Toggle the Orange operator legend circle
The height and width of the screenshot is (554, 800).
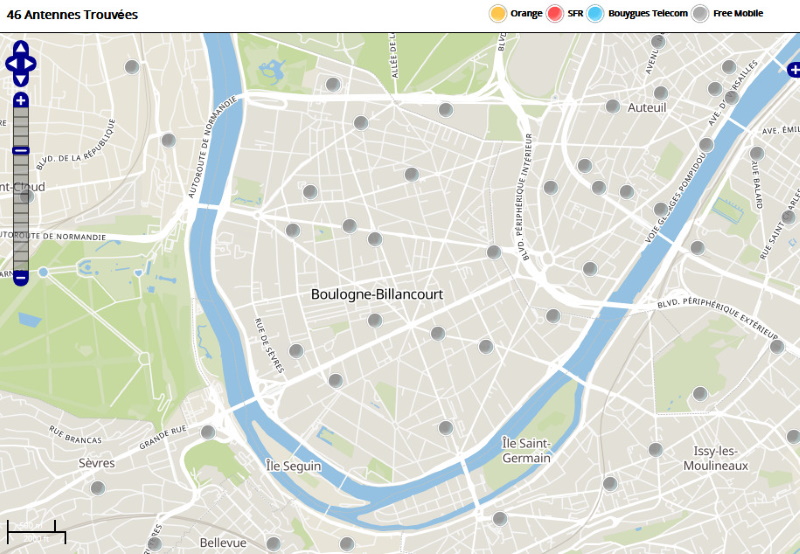tap(497, 14)
